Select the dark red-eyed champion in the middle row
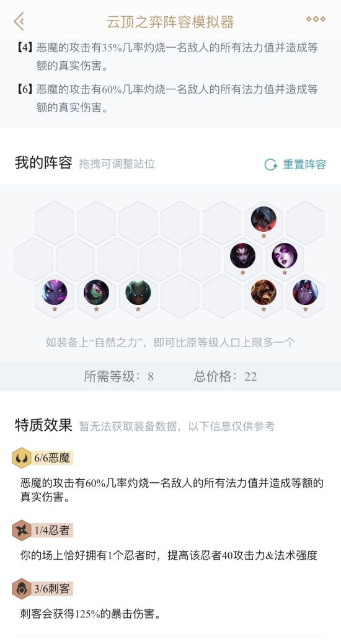This screenshot has height=644, width=341. point(242,255)
